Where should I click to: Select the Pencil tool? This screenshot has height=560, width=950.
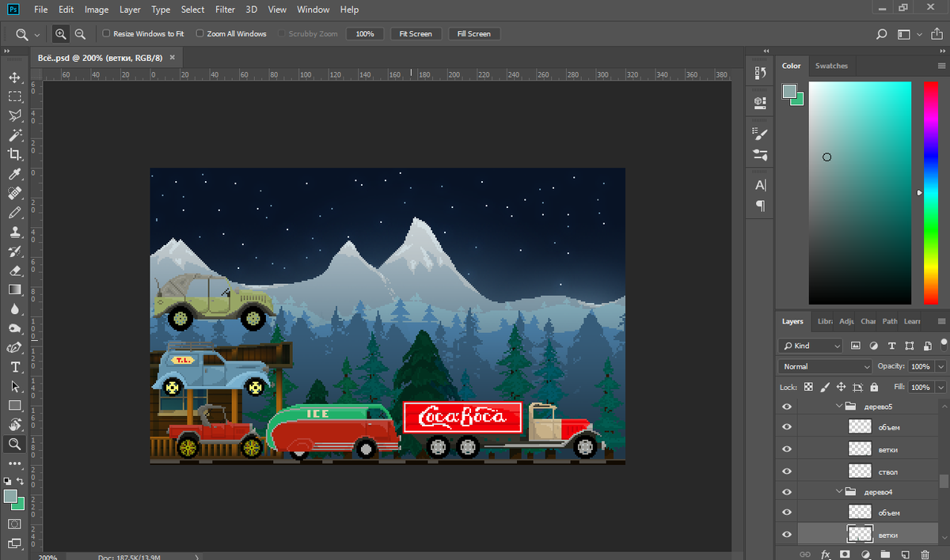[14, 213]
